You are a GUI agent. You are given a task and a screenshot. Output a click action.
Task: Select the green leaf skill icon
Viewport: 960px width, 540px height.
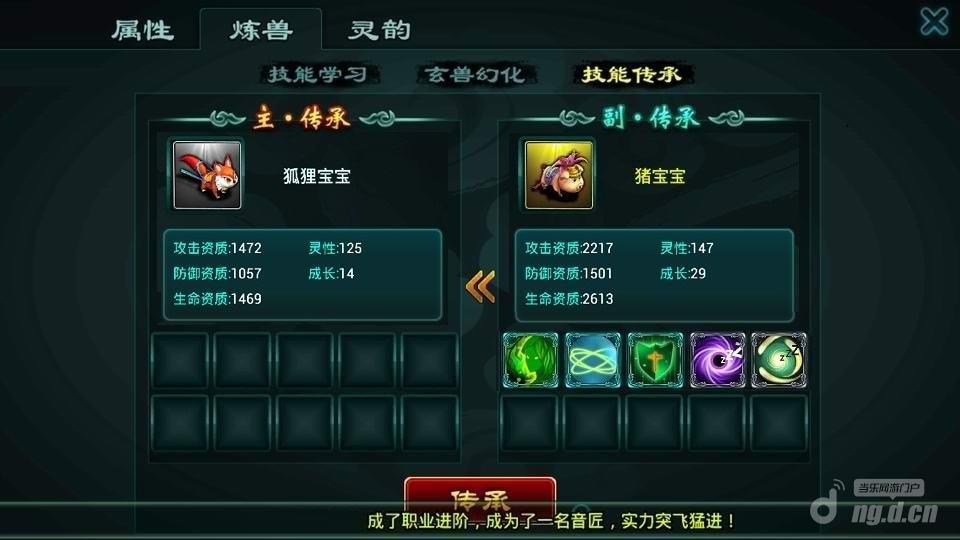(x=530, y=360)
